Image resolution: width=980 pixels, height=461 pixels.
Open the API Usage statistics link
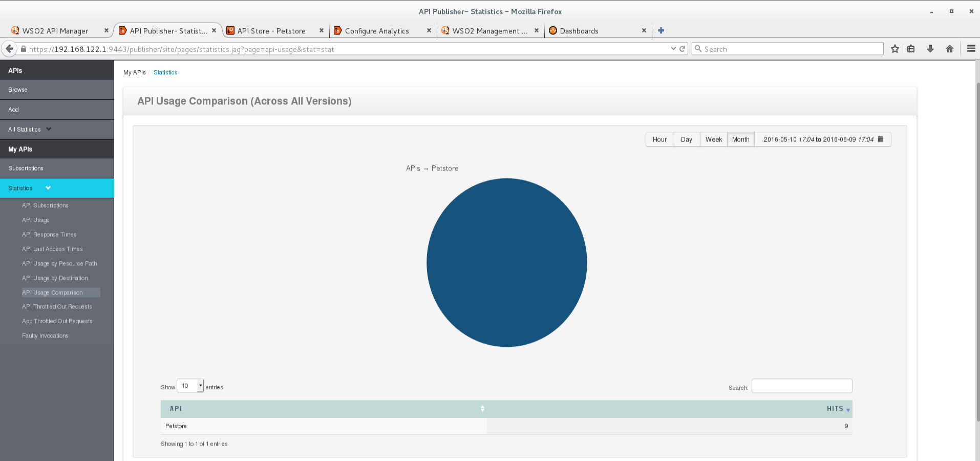coord(36,220)
